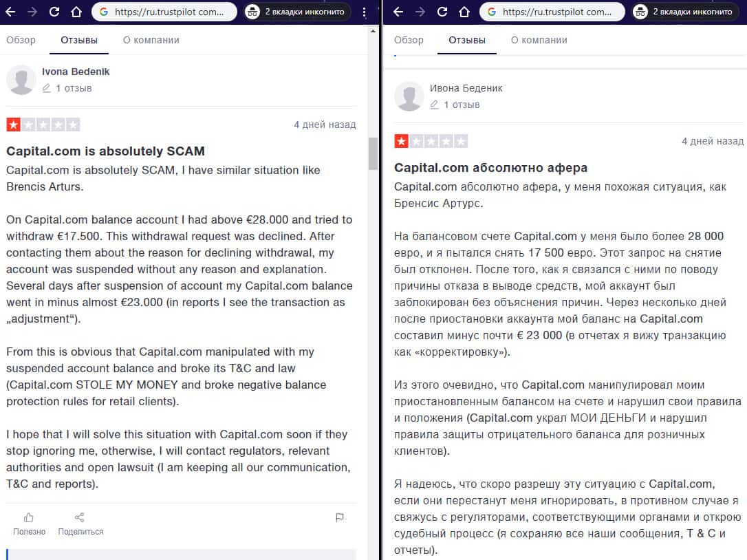Reload the page in the right browser window
747x560 pixels.
(x=442, y=12)
